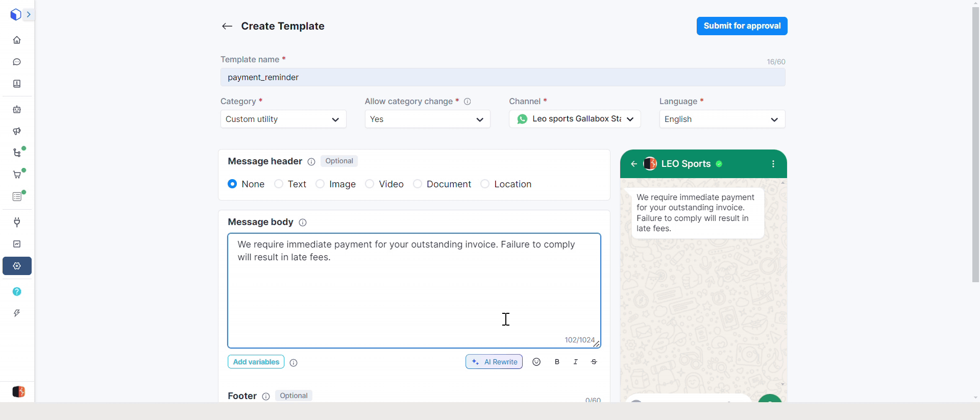Open the broadcast megaphone icon in sidebar
980x420 pixels.
pyautogui.click(x=17, y=131)
